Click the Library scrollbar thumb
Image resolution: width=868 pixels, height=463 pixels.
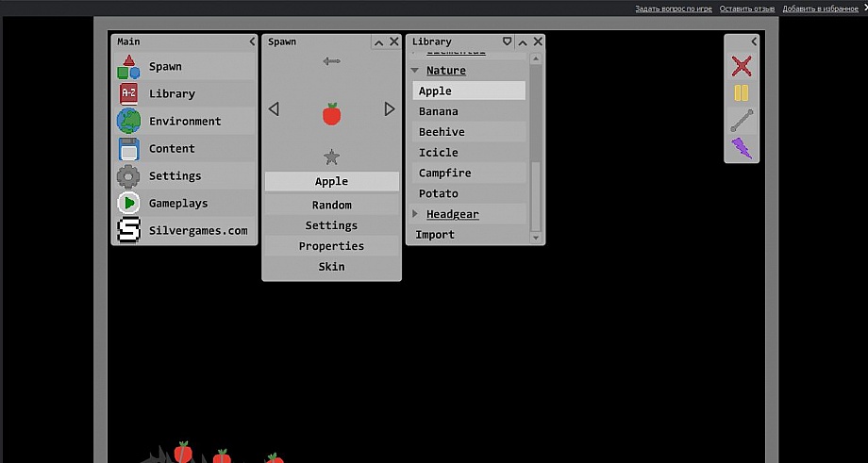[535, 196]
